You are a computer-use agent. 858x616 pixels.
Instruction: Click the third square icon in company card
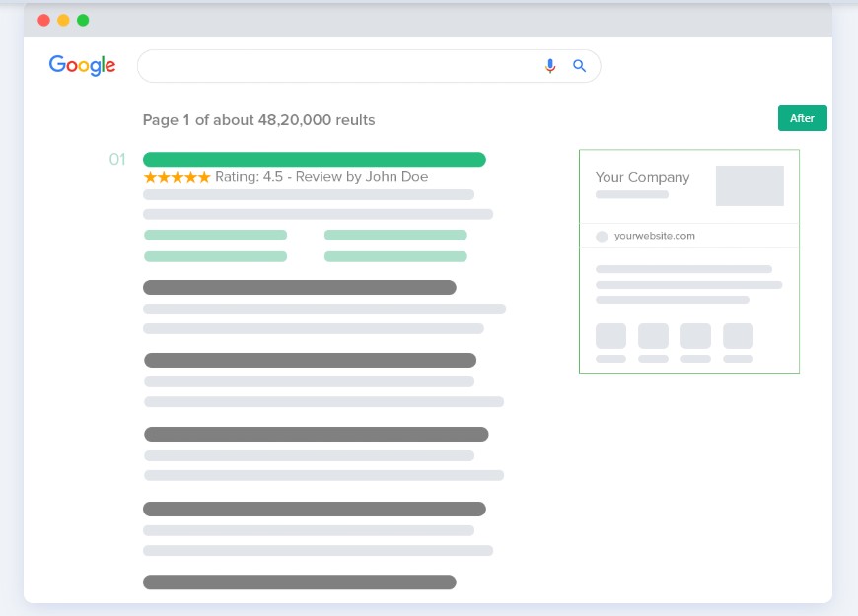[695, 335]
